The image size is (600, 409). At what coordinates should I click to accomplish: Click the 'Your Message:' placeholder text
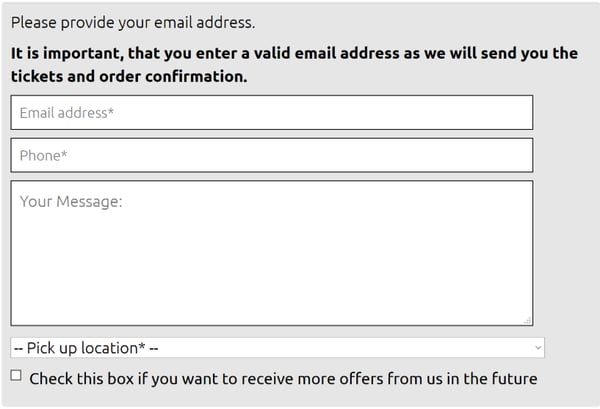click(x=70, y=202)
